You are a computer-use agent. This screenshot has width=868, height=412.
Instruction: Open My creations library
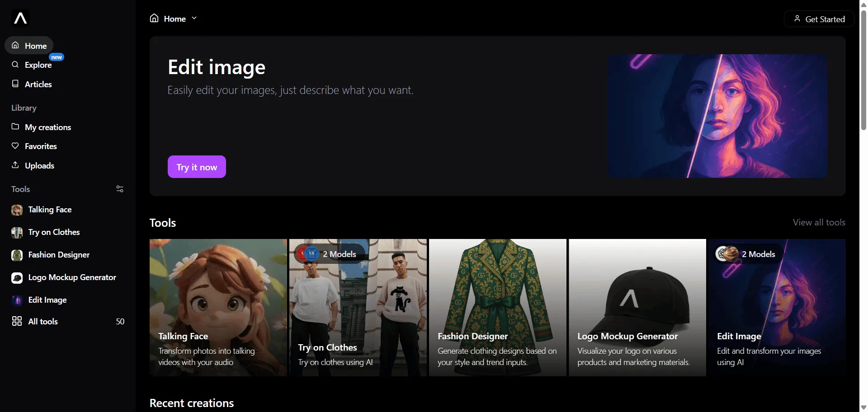47,127
